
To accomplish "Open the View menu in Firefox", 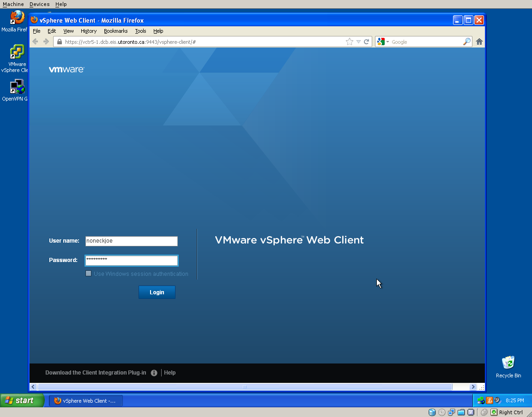I will pos(68,31).
